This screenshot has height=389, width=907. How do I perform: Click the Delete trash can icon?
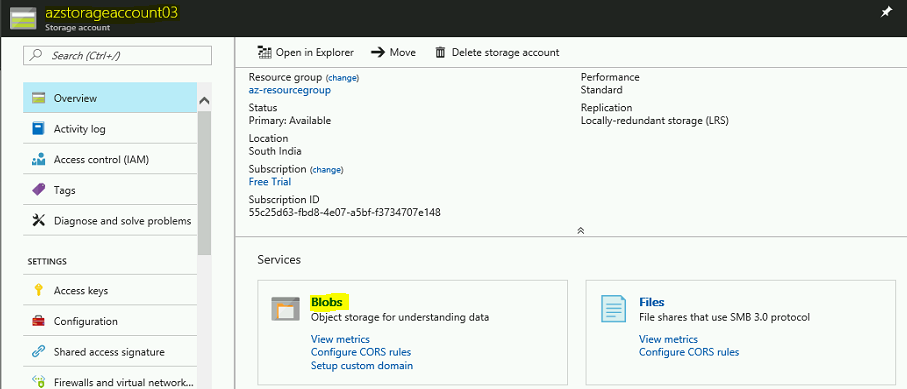pyautogui.click(x=440, y=53)
